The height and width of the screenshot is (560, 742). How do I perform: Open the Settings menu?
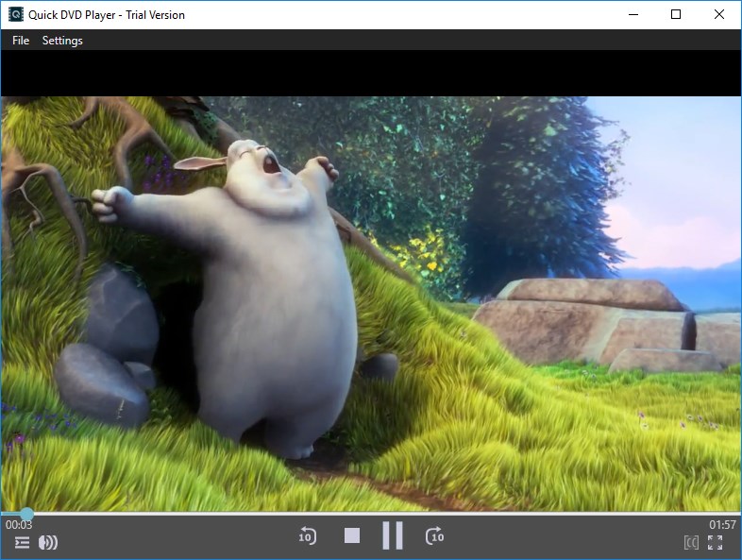tap(62, 41)
